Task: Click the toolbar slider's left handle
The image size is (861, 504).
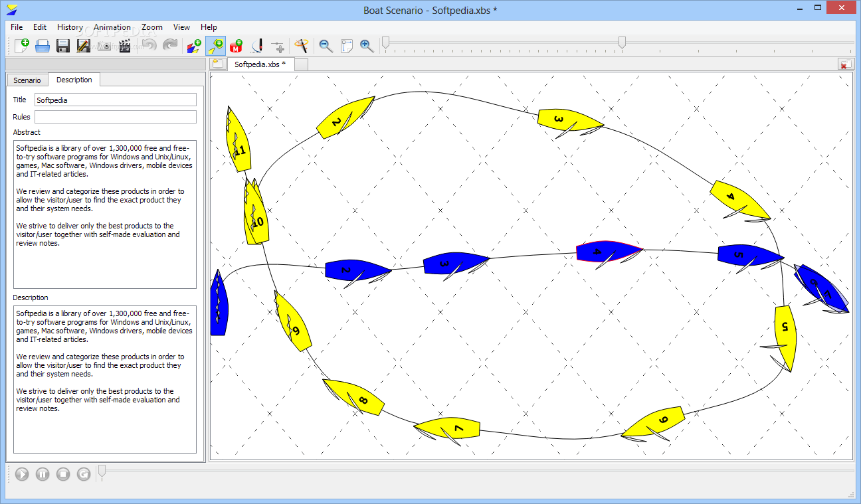Action: coord(384,43)
